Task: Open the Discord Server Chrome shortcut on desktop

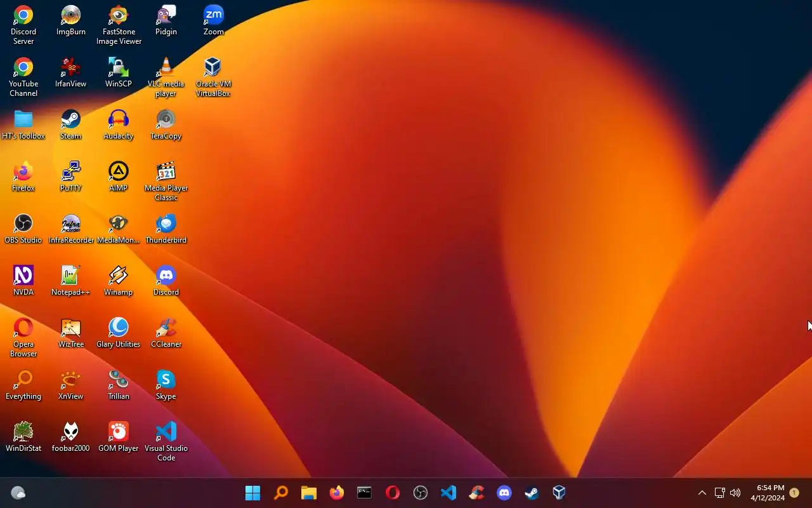Action: 23,25
